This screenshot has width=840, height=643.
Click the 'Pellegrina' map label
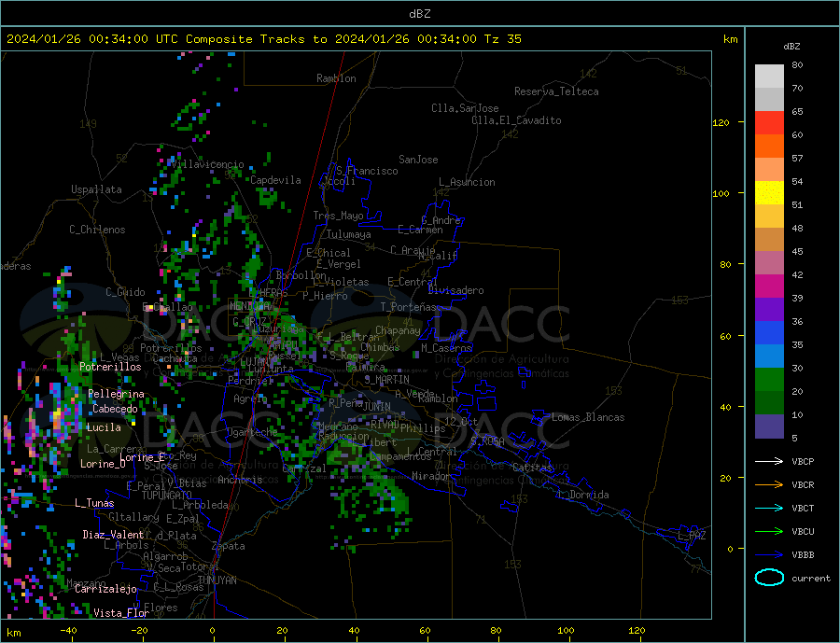(117, 395)
